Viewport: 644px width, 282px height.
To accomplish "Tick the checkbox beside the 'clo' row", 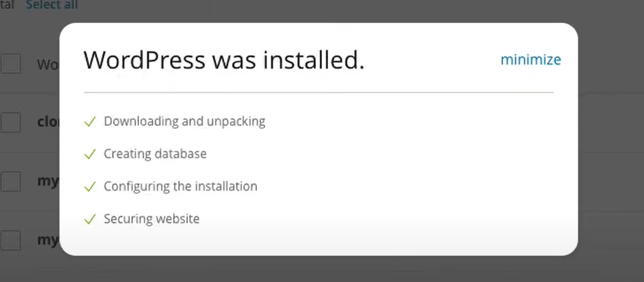I will [10, 122].
